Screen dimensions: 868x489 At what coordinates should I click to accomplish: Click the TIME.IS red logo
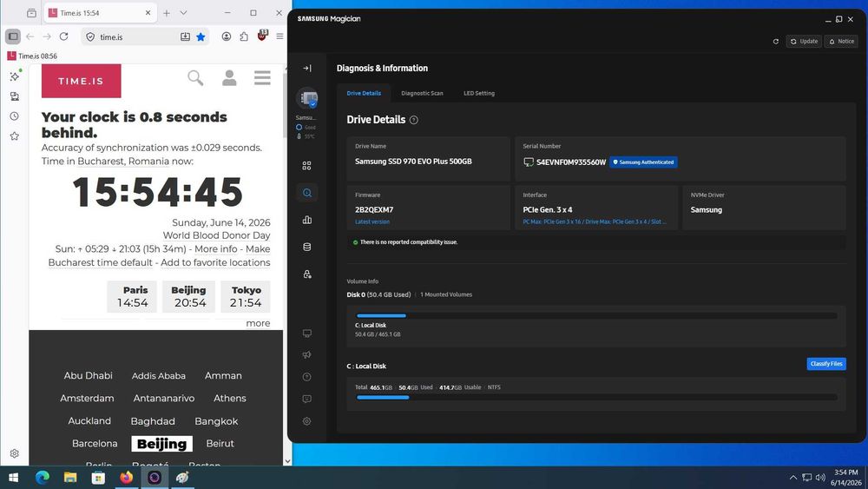point(82,81)
